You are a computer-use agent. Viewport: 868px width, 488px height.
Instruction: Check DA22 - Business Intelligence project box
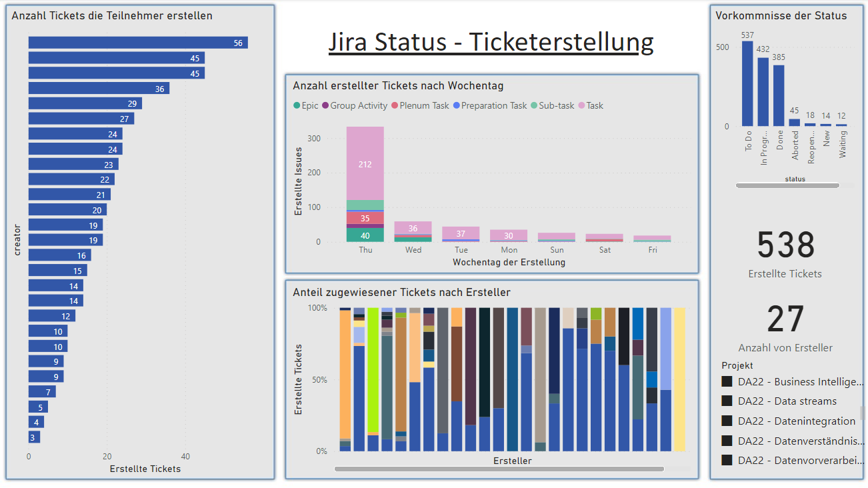[x=727, y=382]
